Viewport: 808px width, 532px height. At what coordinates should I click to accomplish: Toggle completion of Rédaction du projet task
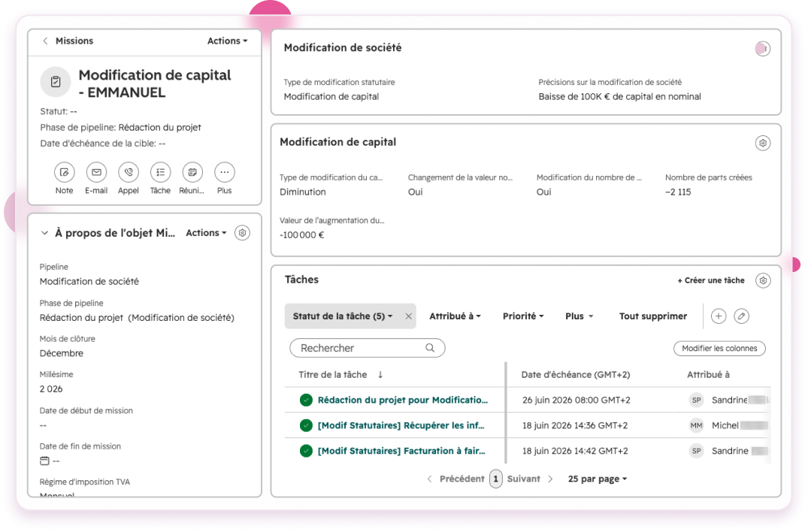pos(306,400)
